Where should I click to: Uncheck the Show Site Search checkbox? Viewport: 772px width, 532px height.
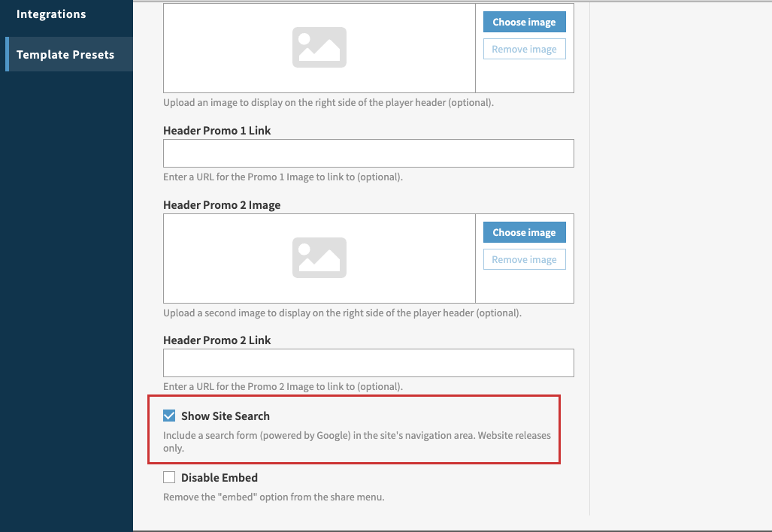click(168, 414)
